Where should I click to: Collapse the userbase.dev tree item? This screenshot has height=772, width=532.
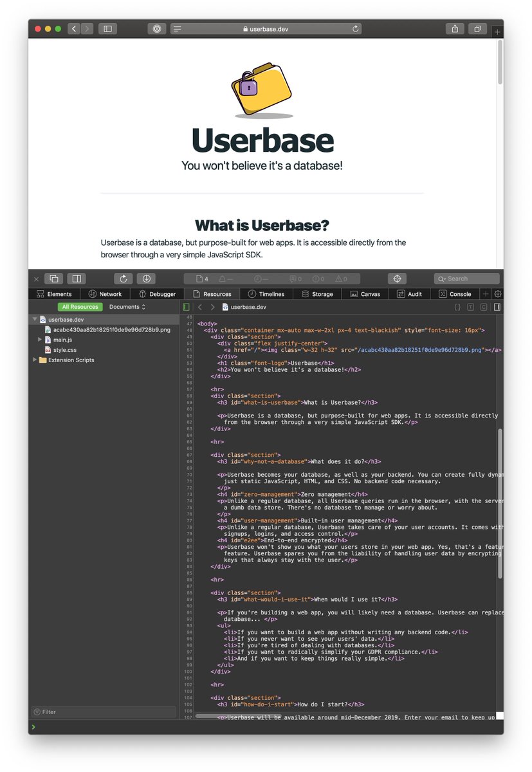coord(35,319)
